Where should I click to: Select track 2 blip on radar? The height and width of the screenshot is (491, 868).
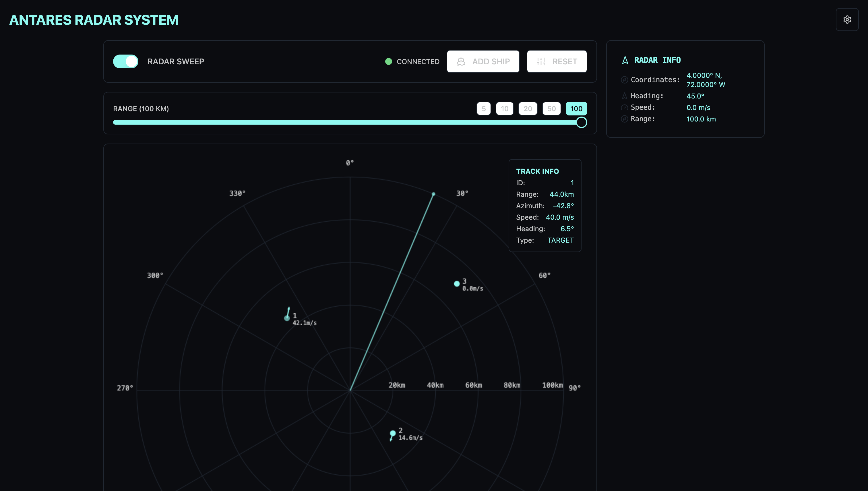[x=393, y=433]
